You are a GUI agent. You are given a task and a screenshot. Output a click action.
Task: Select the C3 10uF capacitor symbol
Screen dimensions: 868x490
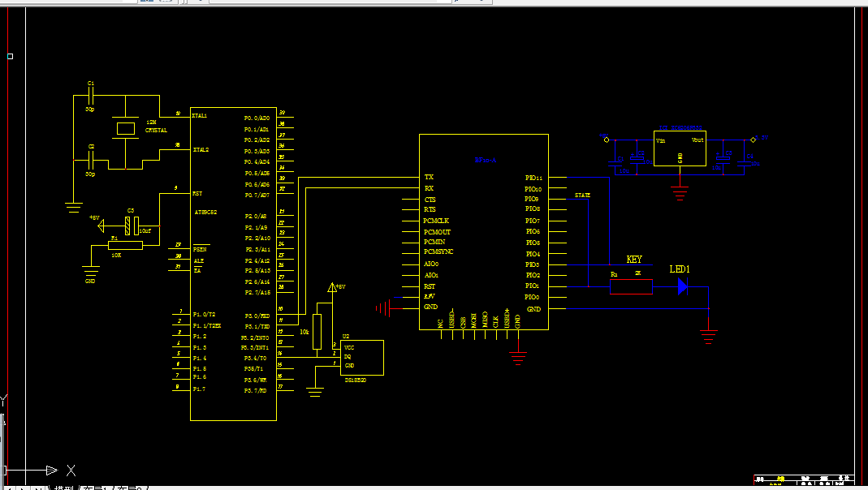[132, 226]
